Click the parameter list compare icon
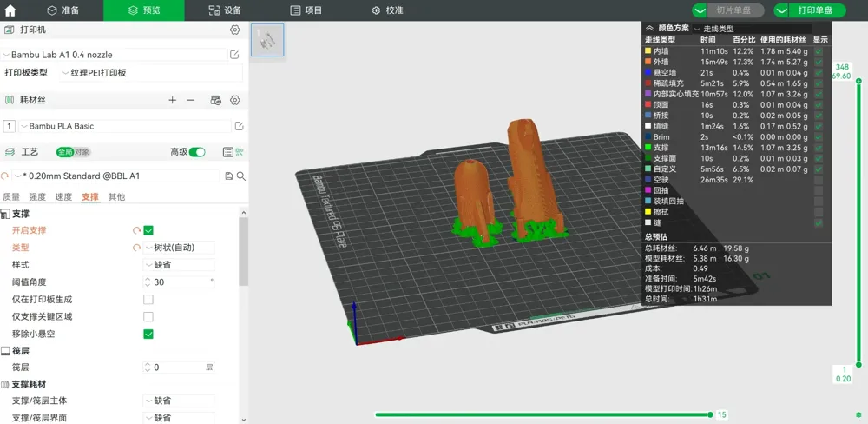Image resolution: width=868 pixels, height=424 pixels. click(x=227, y=152)
